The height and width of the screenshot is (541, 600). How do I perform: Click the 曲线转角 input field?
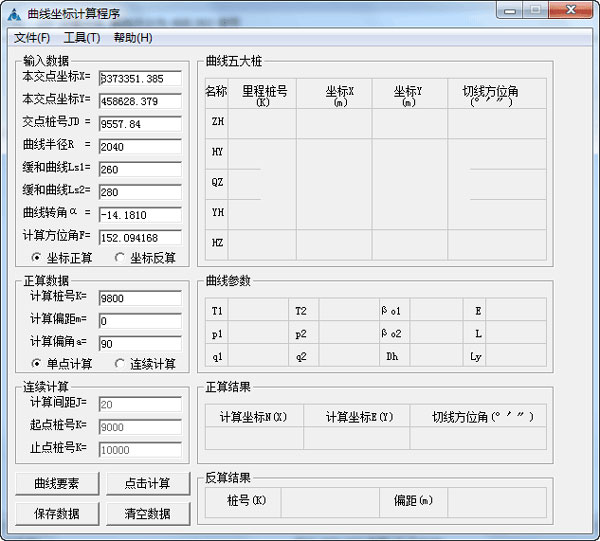coord(139,214)
